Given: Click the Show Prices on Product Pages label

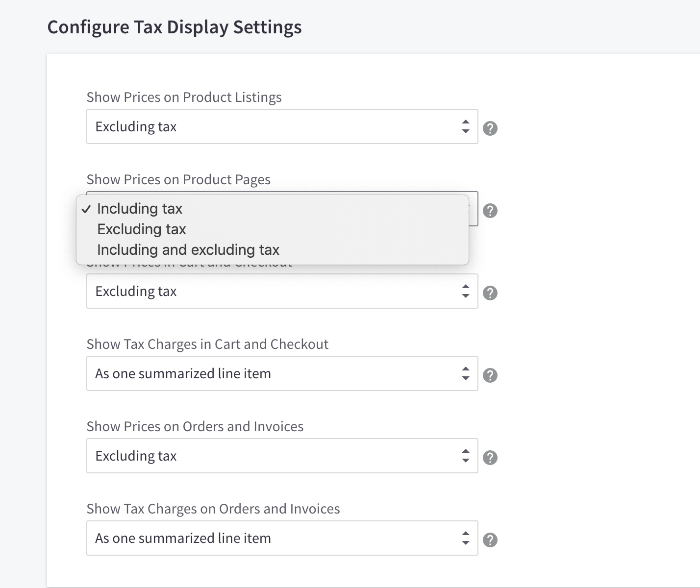Looking at the screenshot, I should [x=178, y=180].
